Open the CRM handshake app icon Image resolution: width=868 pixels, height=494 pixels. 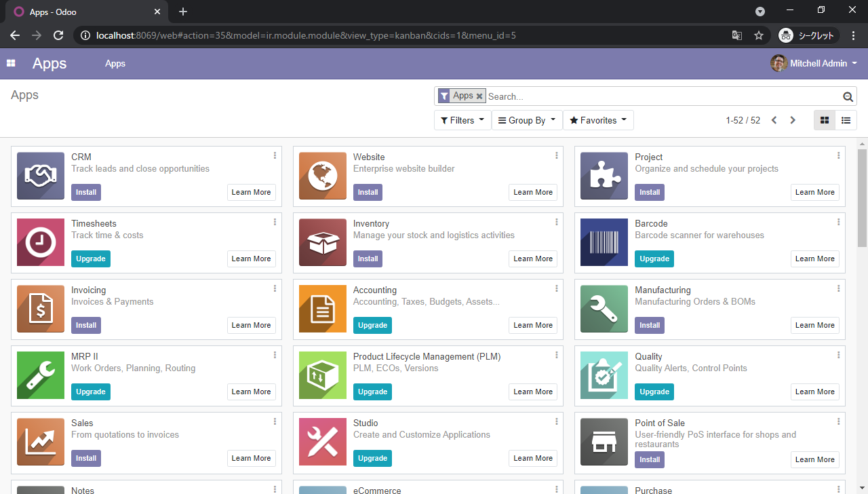pos(41,176)
